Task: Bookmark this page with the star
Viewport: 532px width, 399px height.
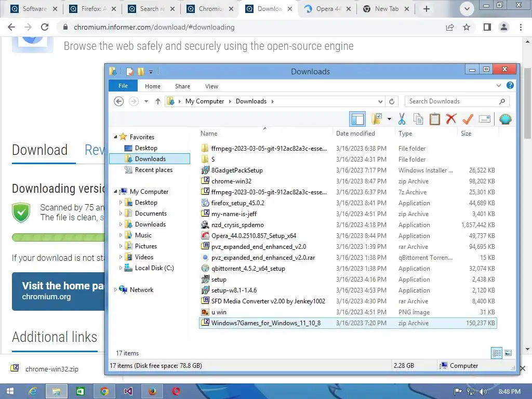Action: click(x=467, y=27)
